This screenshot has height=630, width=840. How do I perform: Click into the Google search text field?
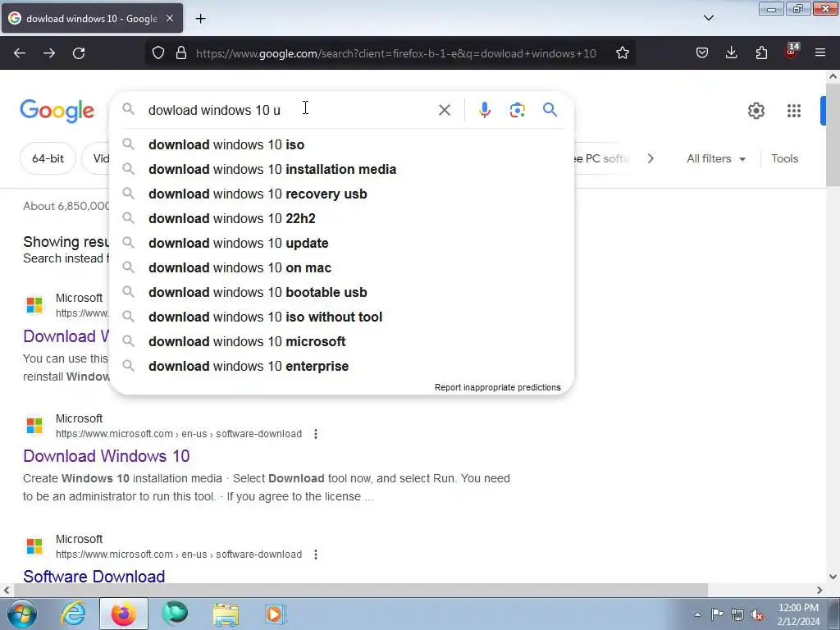tap(290, 111)
